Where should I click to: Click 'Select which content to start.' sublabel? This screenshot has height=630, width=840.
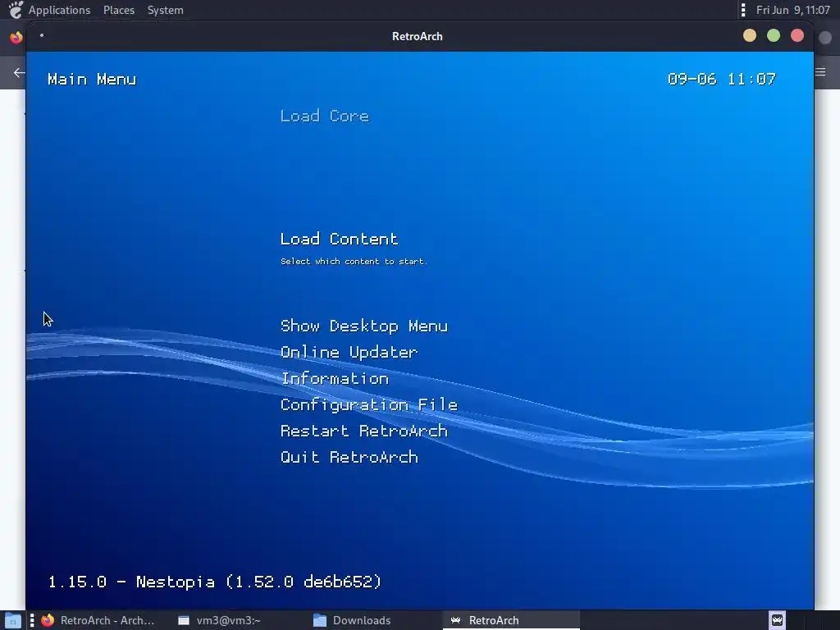(354, 262)
